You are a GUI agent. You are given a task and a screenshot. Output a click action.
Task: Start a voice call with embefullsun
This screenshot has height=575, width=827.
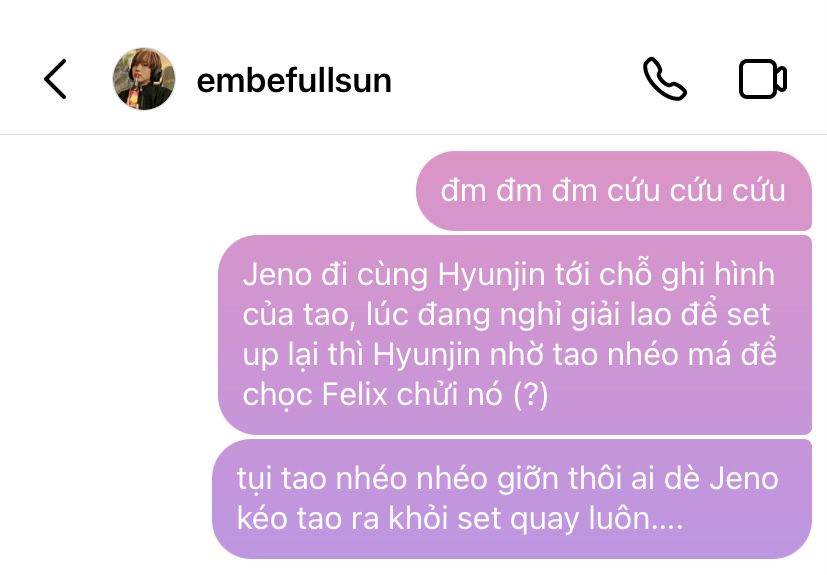pos(664,79)
